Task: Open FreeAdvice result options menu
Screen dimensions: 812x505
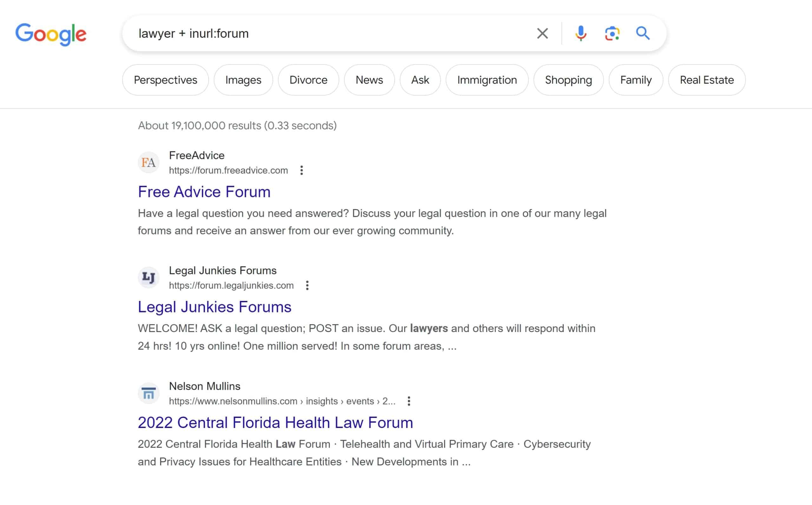Action: click(x=302, y=170)
